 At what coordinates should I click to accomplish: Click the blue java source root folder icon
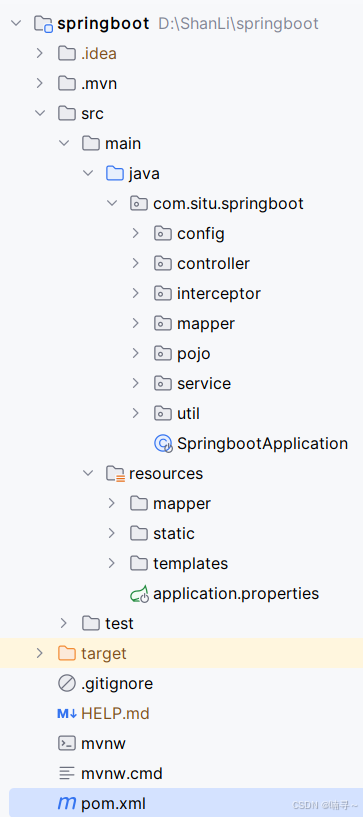115,173
